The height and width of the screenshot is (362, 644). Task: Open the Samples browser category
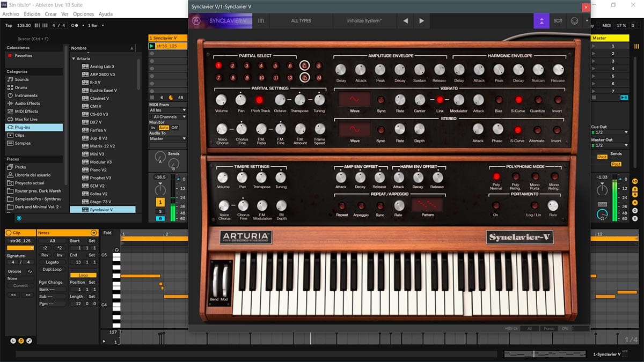[23, 143]
